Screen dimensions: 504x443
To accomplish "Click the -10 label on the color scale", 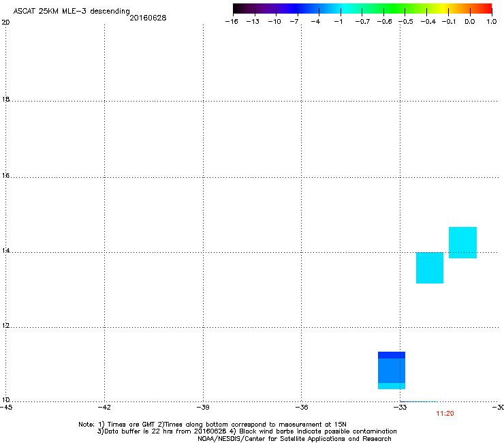I will click(274, 22).
